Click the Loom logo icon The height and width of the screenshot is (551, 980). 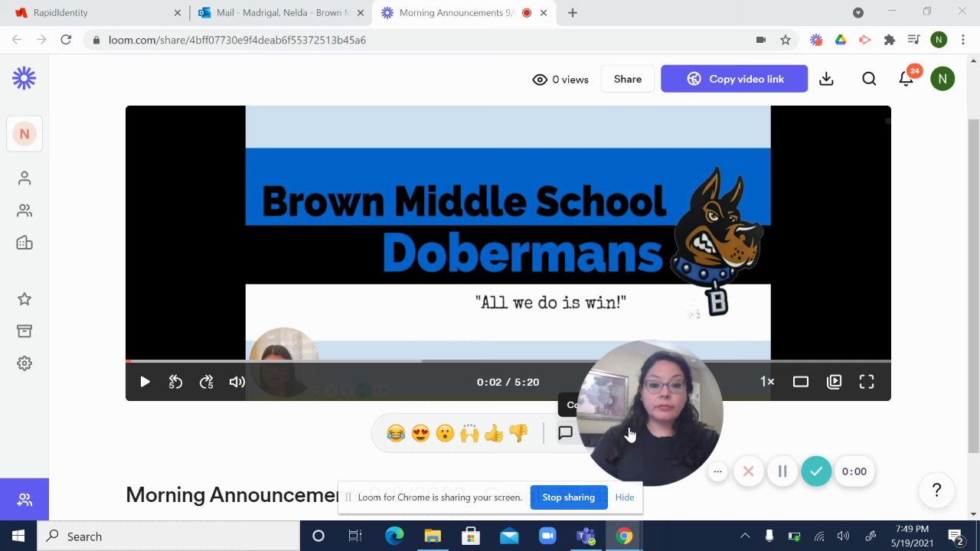tap(24, 78)
